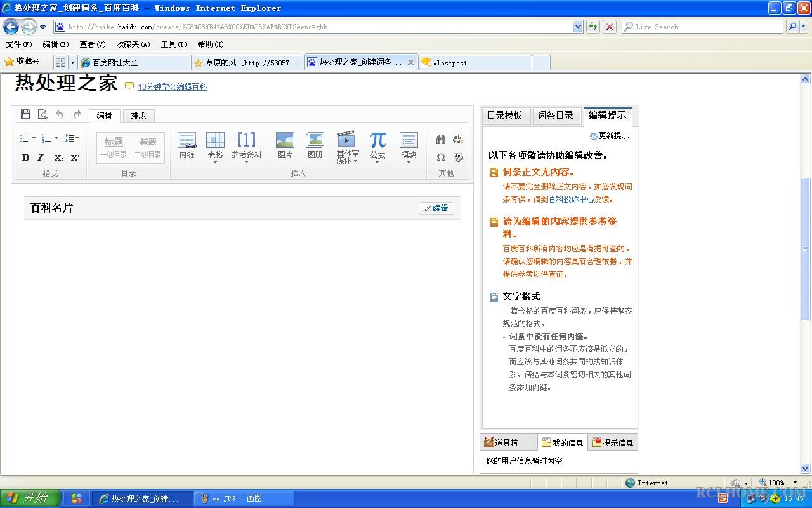Image resolution: width=812 pixels, height=508 pixels.
Task: Open the zoom level dropdown in status bar
Action: 795,483
